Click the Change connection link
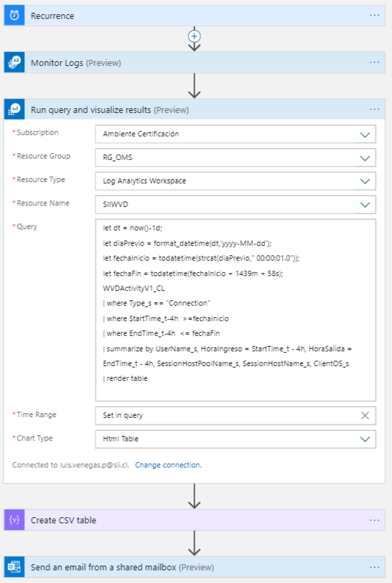This screenshot has height=583, width=392. tap(168, 465)
